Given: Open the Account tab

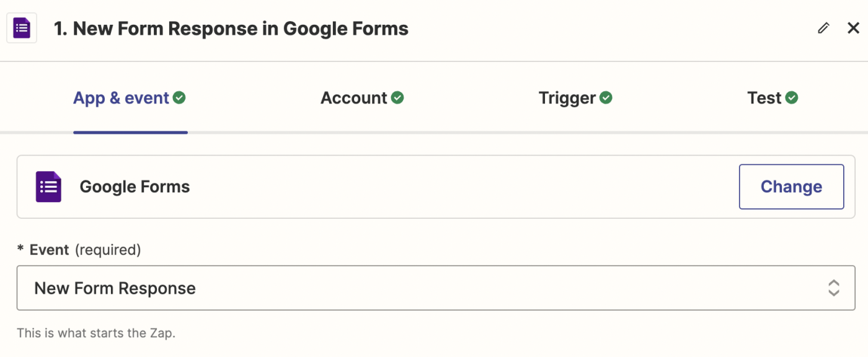Looking at the screenshot, I should (x=353, y=98).
